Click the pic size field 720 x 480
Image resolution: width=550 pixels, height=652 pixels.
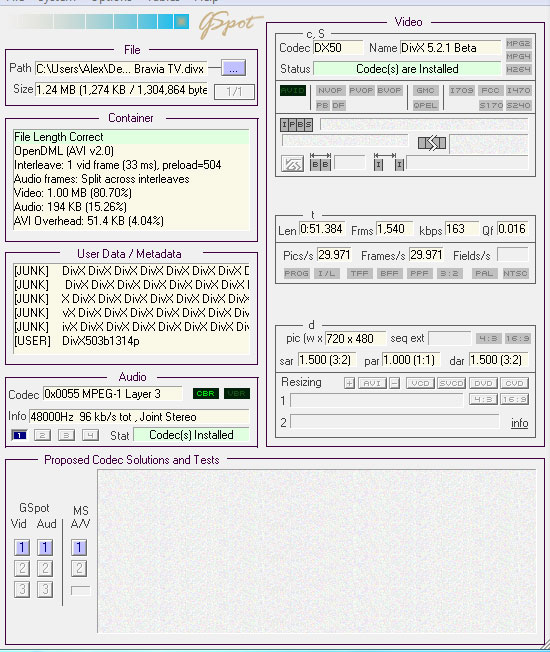click(355, 338)
